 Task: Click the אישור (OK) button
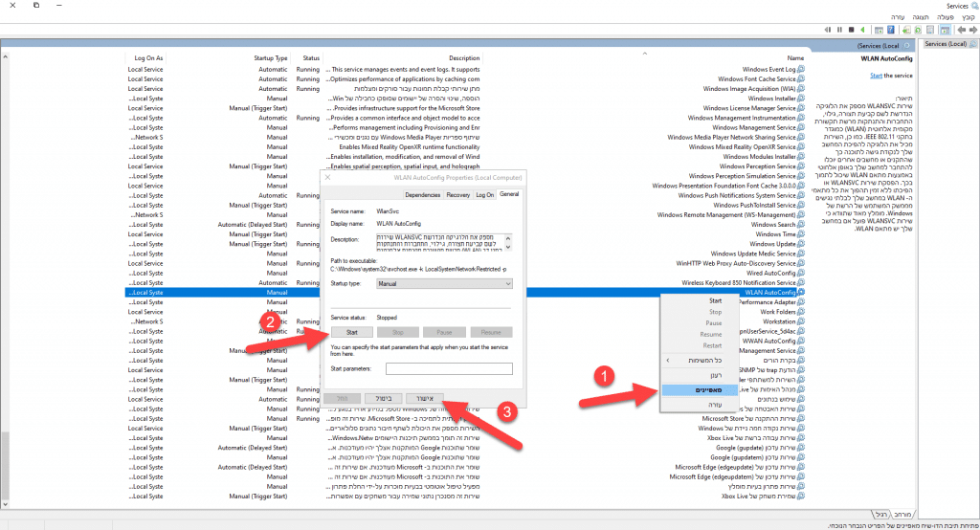click(424, 399)
